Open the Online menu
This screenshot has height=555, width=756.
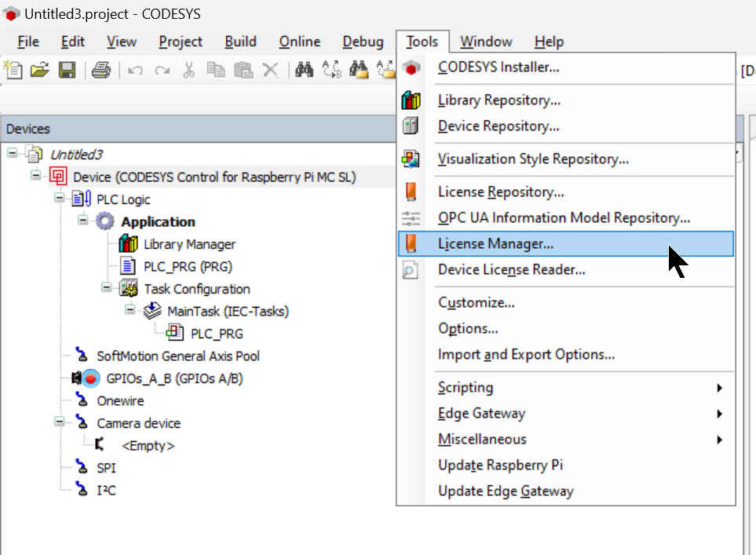pyautogui.click(x=299, y=42)
